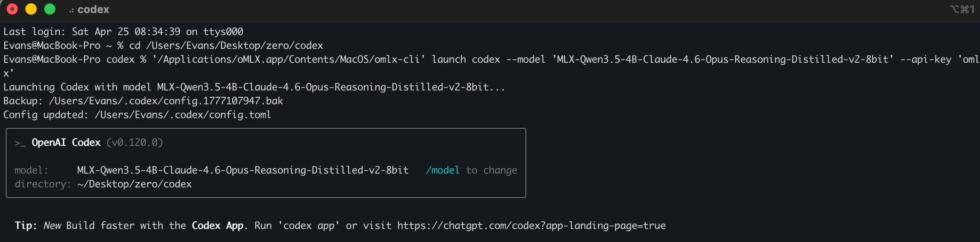Click the omlx-cli path in the command line
This screenshot has width=980, height=242.
289,59
